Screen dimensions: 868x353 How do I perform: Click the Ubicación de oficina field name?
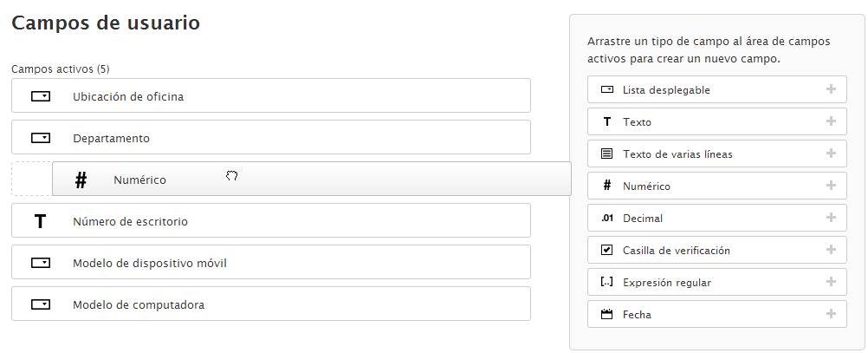[x=128, y=96]
